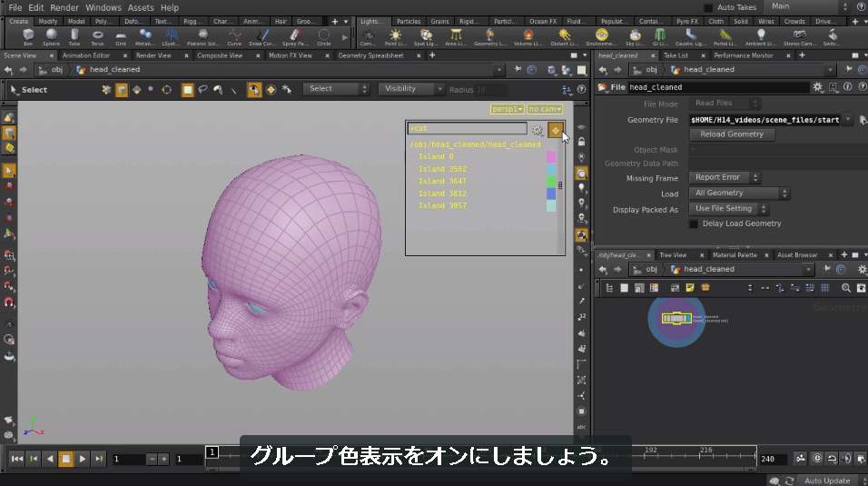The height and width of the screenshot is (486, 868).
Task: Open the Missing Frame dropdown
Action: 724,177
